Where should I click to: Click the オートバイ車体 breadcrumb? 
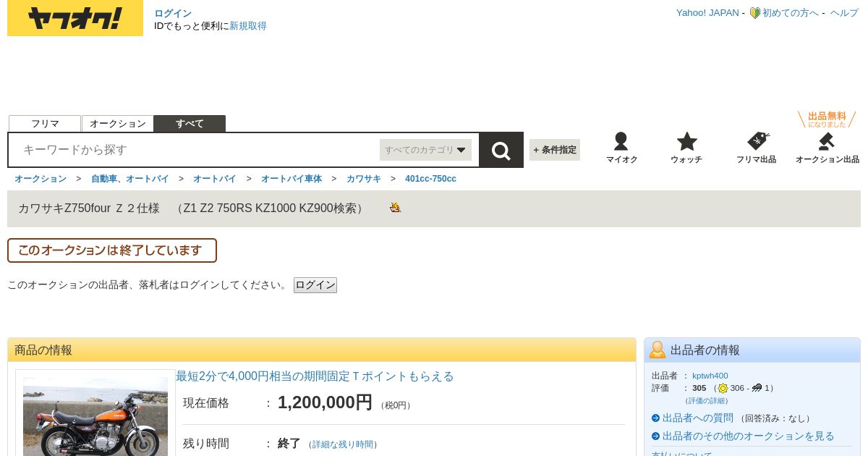point(292,179)
